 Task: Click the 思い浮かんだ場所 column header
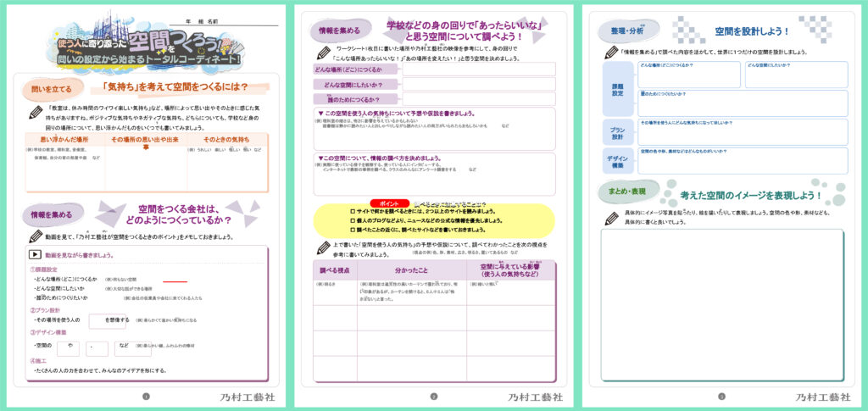(x=64, y=140)
